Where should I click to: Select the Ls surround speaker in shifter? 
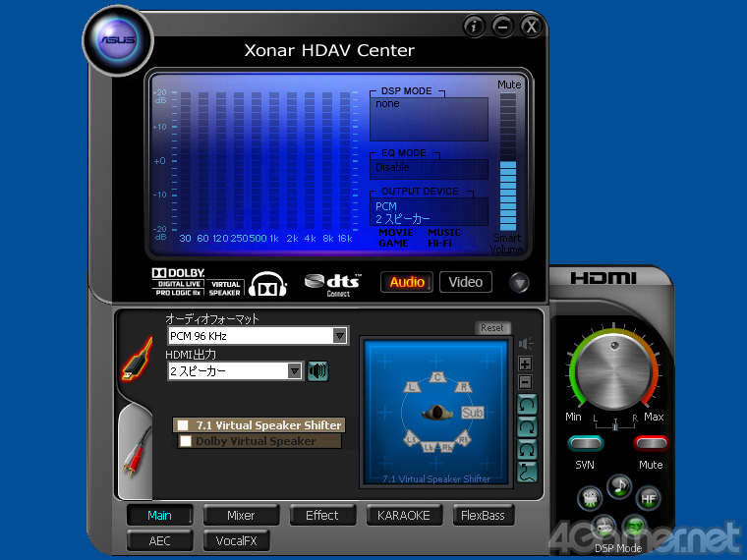tap(412, 438)
